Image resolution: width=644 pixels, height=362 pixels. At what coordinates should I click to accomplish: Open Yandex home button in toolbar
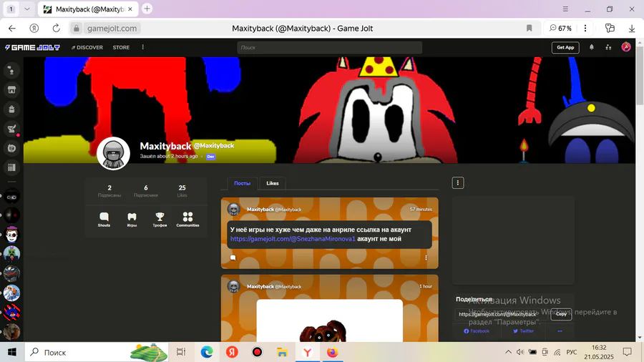click(34, 29)
